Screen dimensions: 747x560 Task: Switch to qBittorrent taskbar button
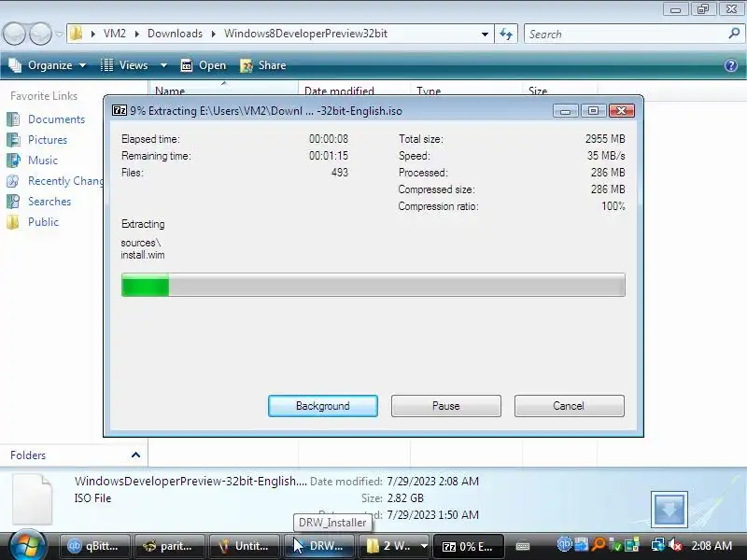point(94,546)
